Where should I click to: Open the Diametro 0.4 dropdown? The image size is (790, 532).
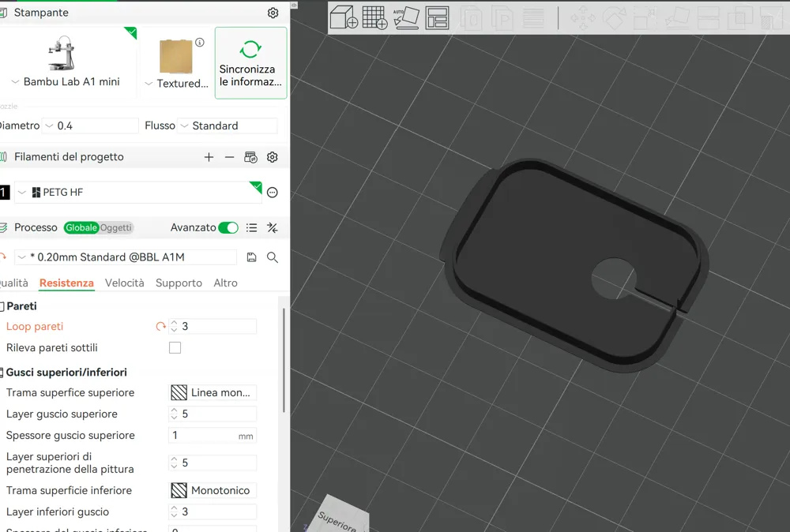pyautogui.click(x=91, y=126)
